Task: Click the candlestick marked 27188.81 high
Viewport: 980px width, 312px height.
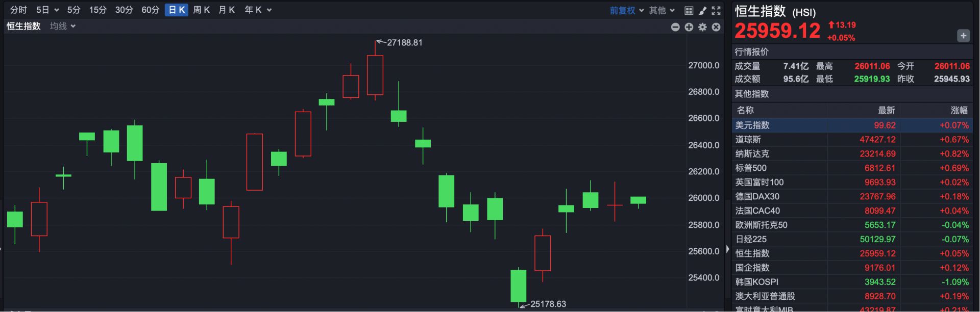Action: (x=375, y=75)
